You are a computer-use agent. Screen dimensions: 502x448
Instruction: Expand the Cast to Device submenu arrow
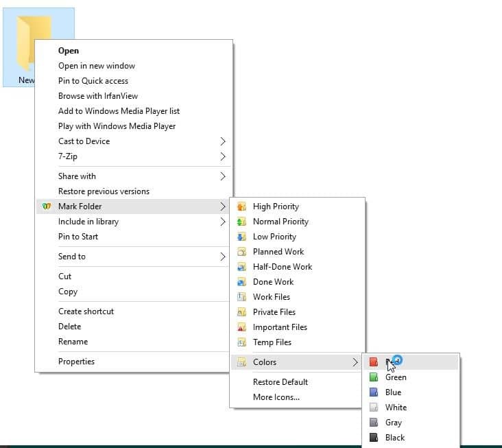click(223, 141)
